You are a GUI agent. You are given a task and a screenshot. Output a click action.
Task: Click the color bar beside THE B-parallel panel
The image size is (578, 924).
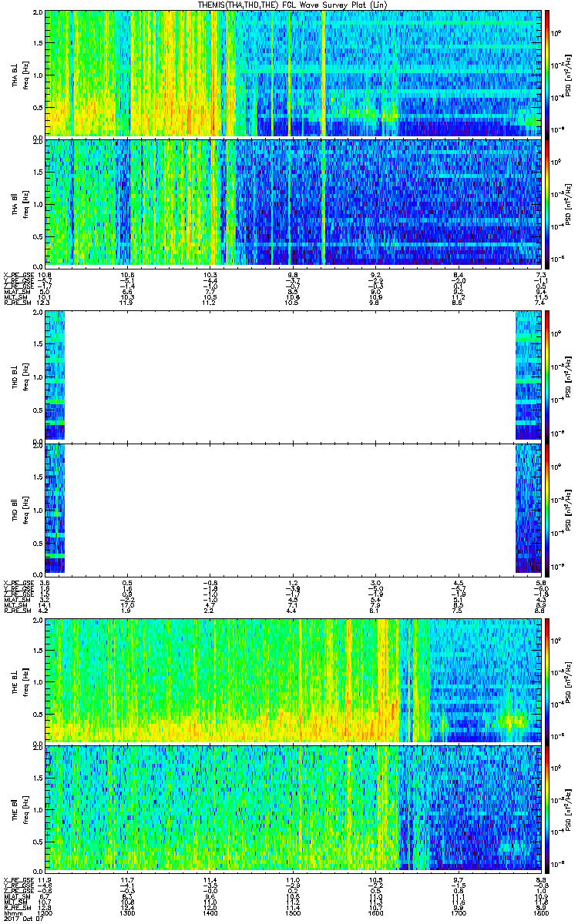coord(548,808)
